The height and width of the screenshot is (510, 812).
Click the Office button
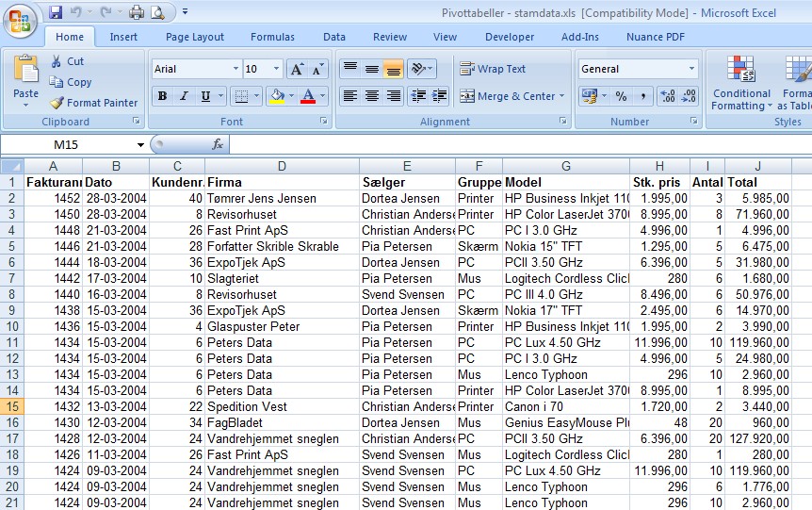[x=21, y=21]
